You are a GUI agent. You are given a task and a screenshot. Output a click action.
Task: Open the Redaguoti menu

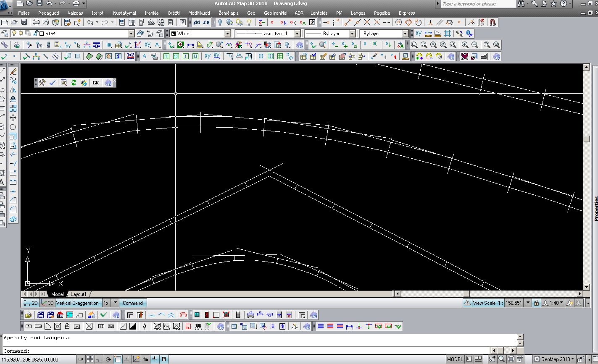click(49, 13)
